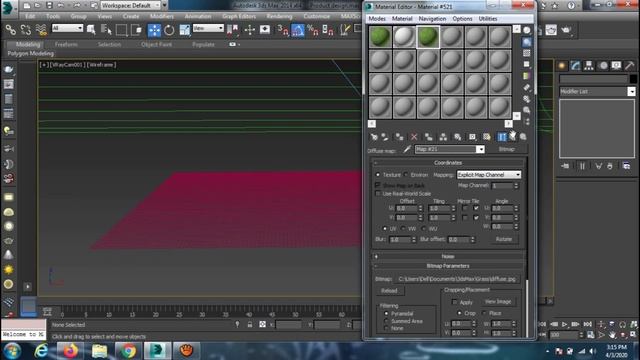Click Make Material Copy icon
This screenshot has height=360, width=640.
coord(428,137)
